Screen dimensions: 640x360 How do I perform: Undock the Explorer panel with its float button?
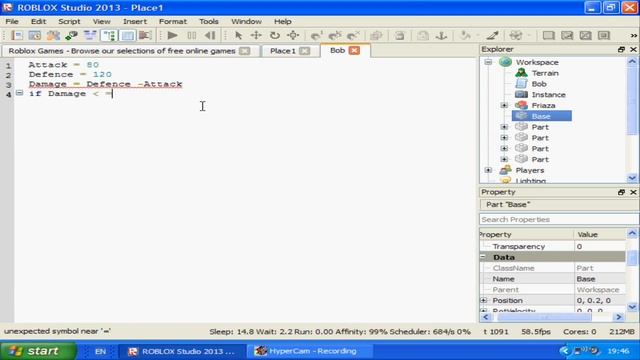coord(621,49)
